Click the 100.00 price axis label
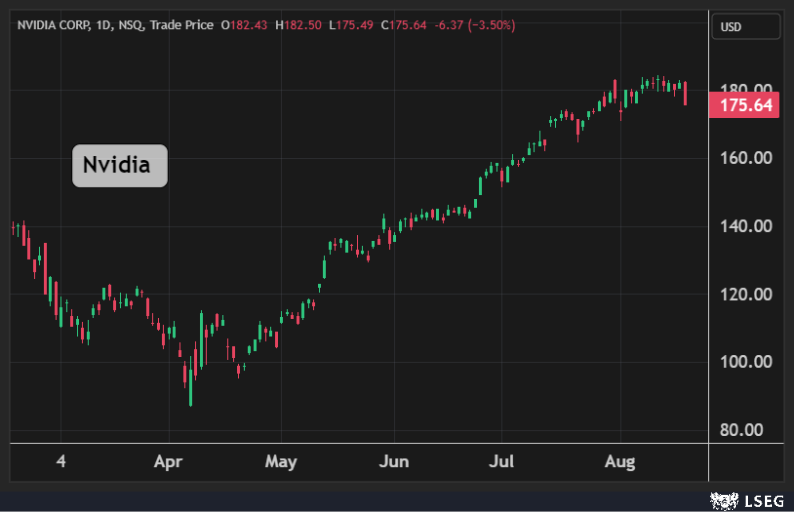 tap(745, 362)
